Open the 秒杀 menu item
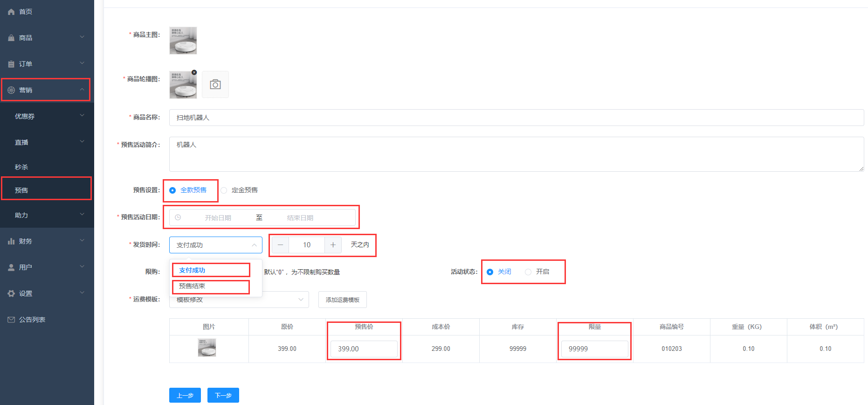The image size is (868, 405). [x=47, y=167]
